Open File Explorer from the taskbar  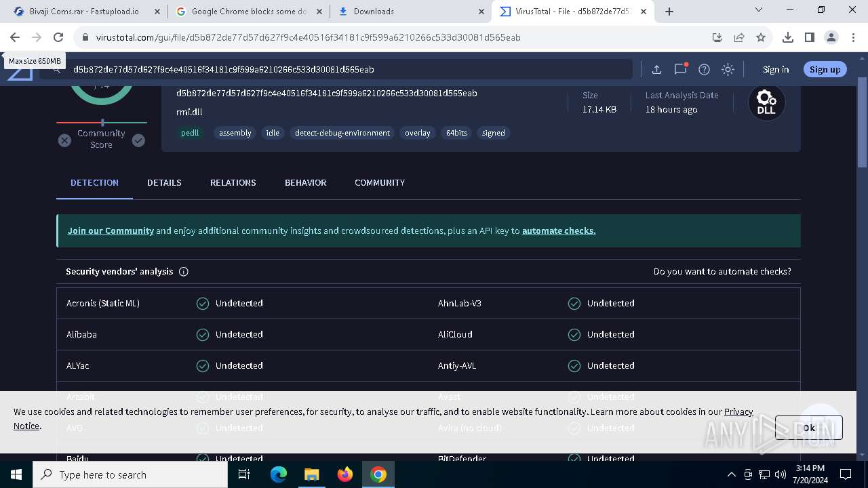coord(311,474)
